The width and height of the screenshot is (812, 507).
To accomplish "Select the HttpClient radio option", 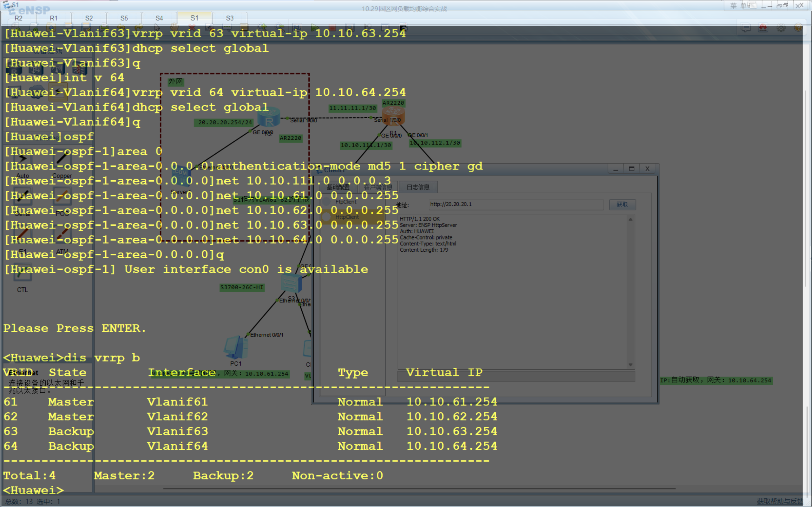I will [x=326, y=217].
